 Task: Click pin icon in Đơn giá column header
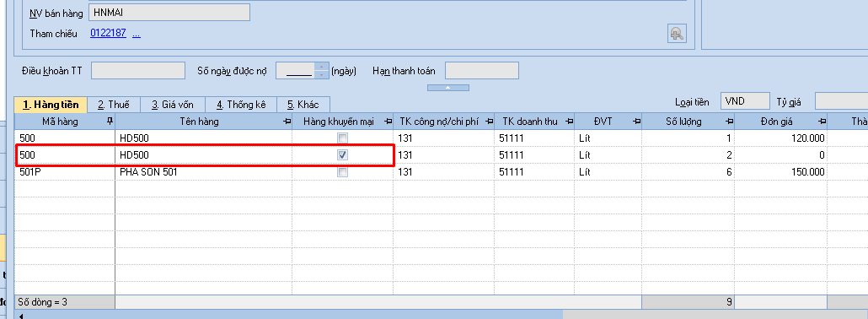(822, 121)
